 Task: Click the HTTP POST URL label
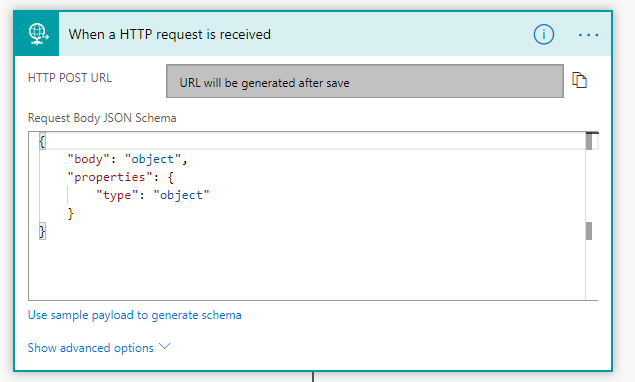pos(70,78)
